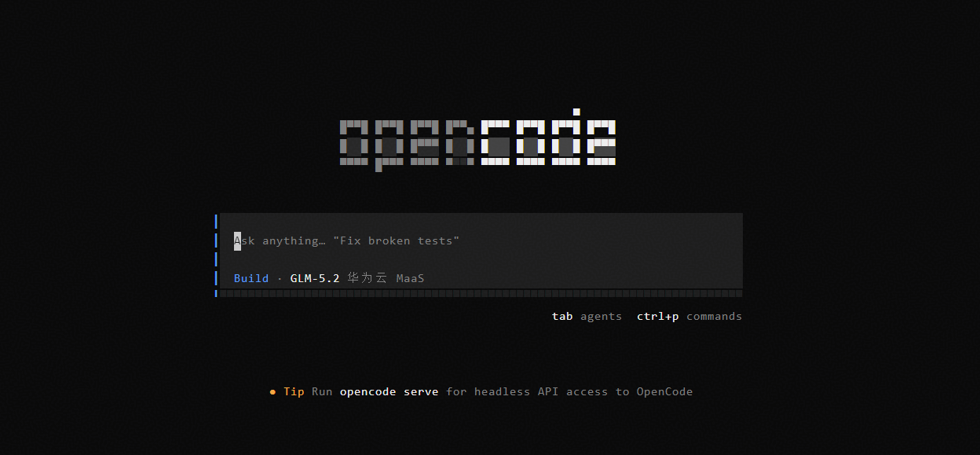The image size is (980, 455).
Task: Click the "Fix broken tests" placeholder example
Action: pyautogui.click(x=397, y=240)
